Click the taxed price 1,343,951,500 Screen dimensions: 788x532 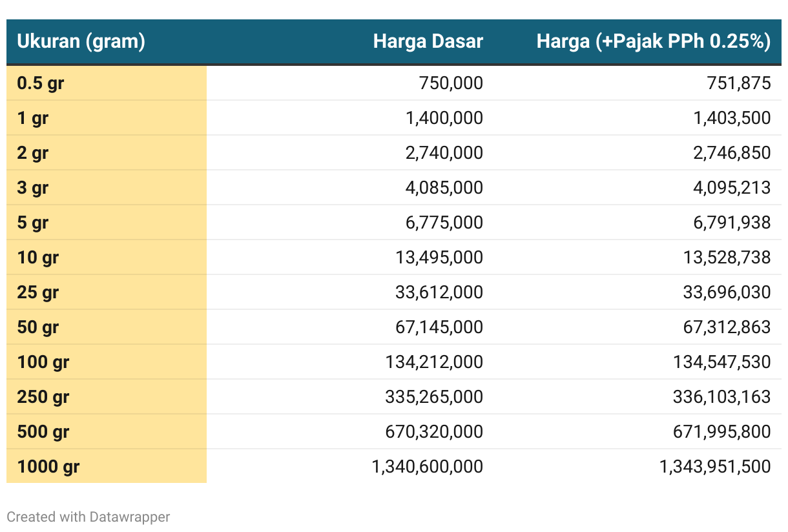point(714,467)
